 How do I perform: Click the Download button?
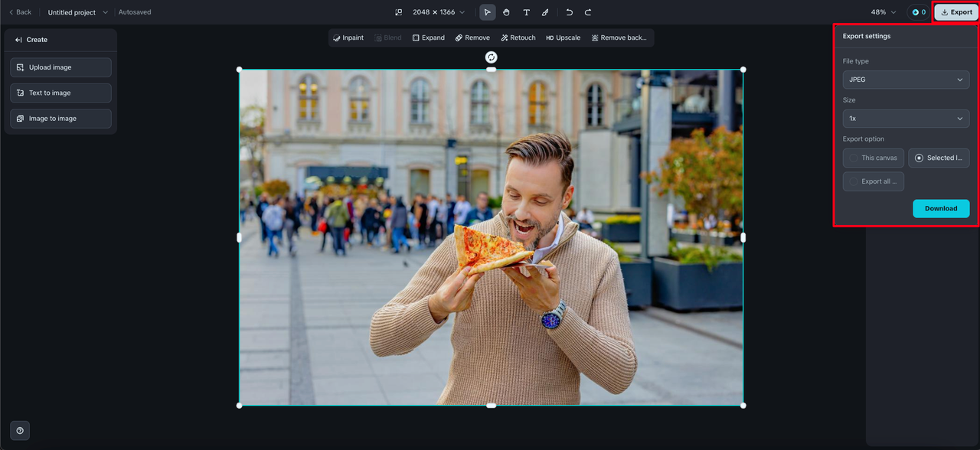[x=941, y=208]
